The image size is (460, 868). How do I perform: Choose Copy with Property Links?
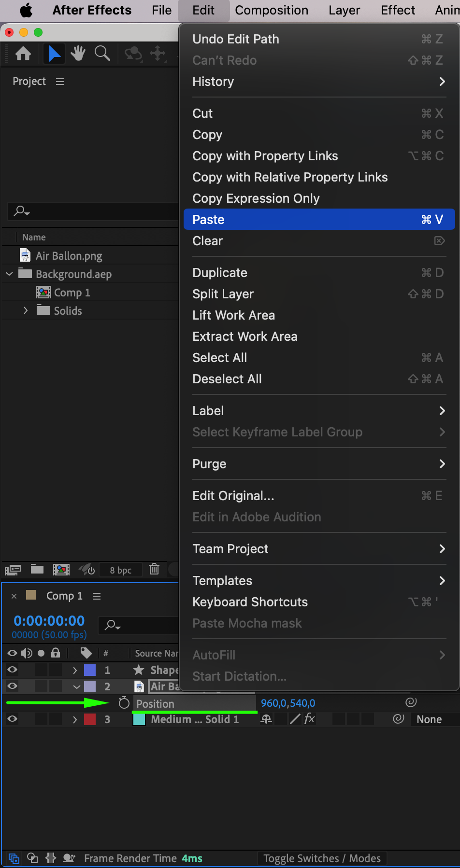point(319,156)
